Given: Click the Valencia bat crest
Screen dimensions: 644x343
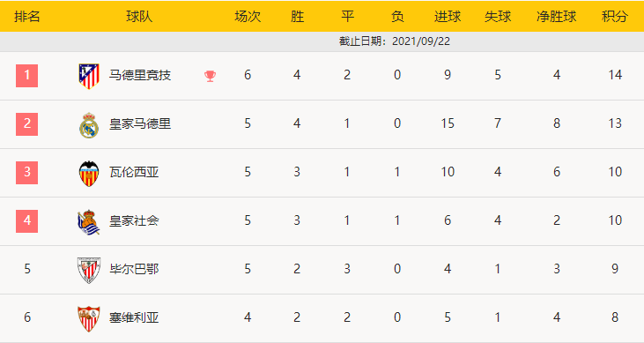Looking at the screenshot, I should (x=89, y=173).
